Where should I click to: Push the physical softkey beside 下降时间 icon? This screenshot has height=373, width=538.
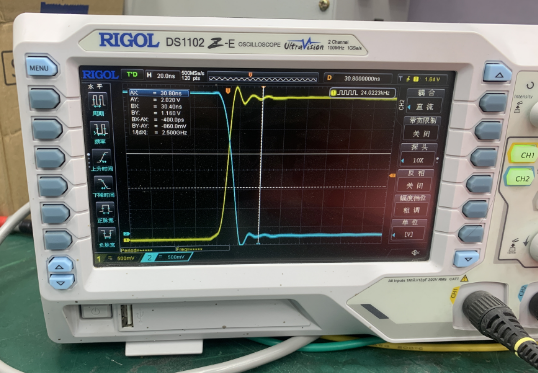53,187
